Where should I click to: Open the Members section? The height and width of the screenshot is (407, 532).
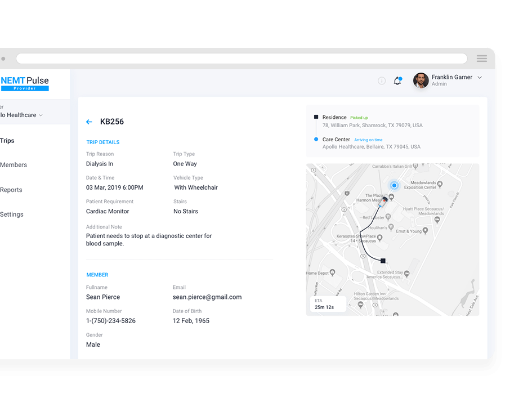pos(14,165)
